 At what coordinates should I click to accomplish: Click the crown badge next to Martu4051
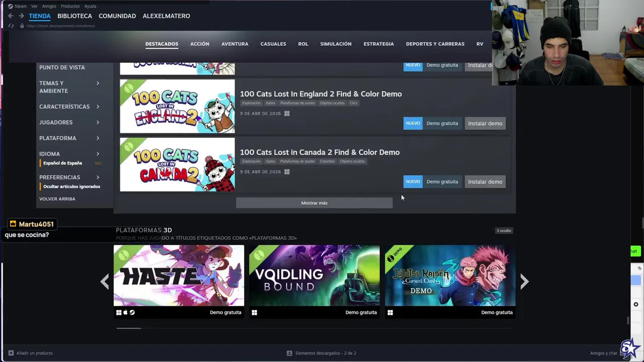pos(13,224)
